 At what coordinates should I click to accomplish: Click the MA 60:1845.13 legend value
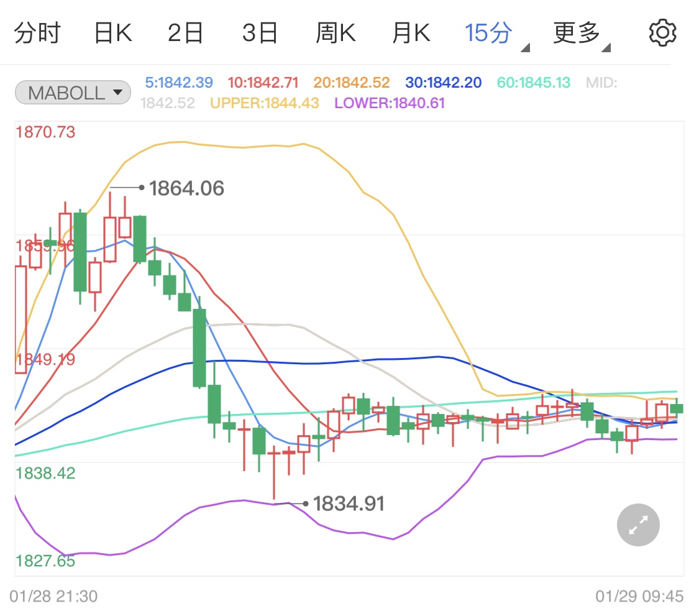click(534, 83)
